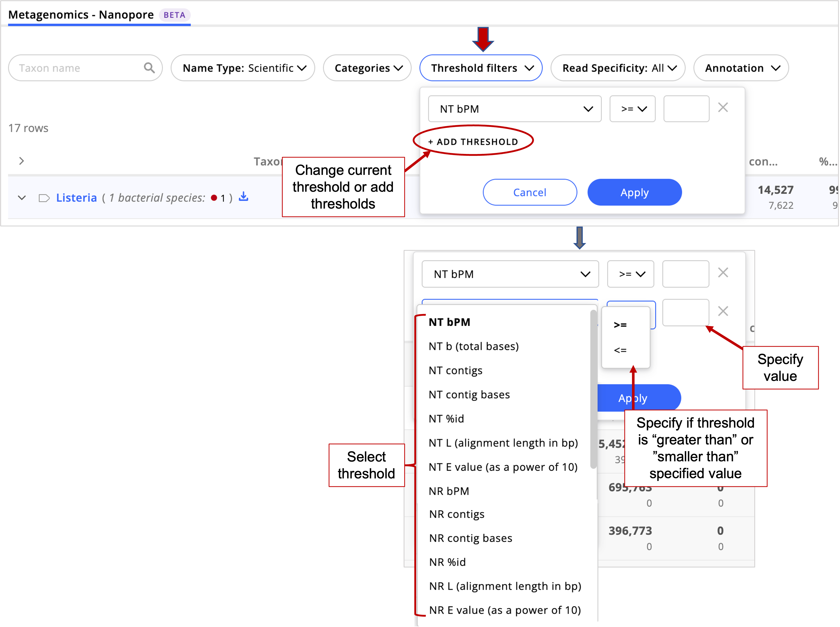The width and height of the screenshot is (840, 627).
Task: Click the Cancel button
Action: 530,192
